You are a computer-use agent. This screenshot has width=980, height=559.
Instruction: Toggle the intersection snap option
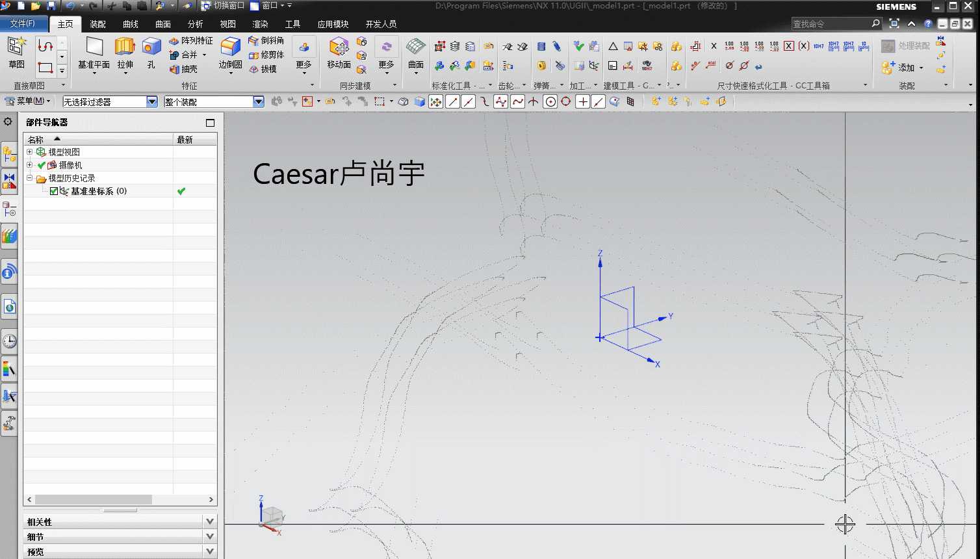tap(534, 101)
